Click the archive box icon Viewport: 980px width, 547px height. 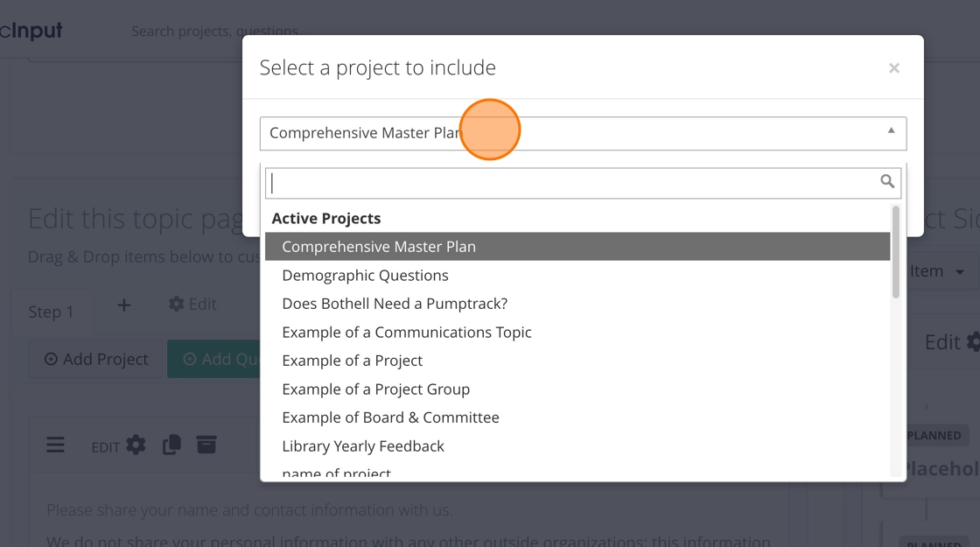click(x=206, y=445)
